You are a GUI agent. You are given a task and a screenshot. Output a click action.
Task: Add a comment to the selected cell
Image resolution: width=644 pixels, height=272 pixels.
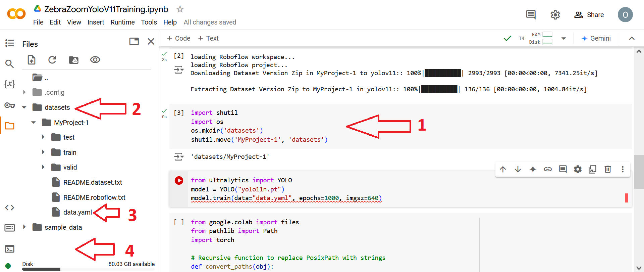click(x=563, y=169)
